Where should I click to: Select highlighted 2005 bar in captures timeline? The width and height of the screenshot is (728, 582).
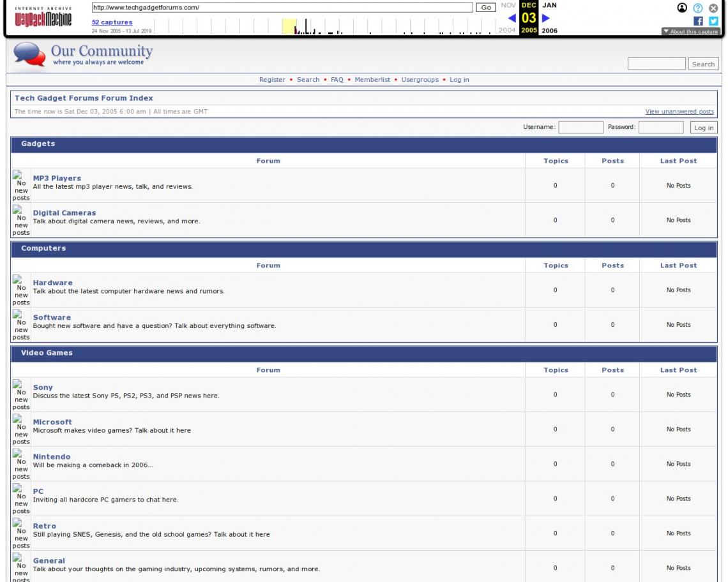coord(289,26)
